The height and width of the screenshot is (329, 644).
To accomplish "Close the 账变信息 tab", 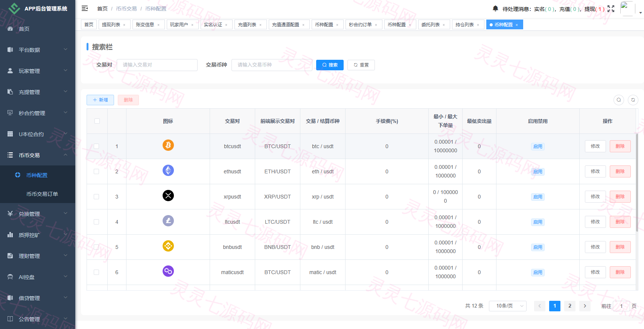I will coord(158,25).
